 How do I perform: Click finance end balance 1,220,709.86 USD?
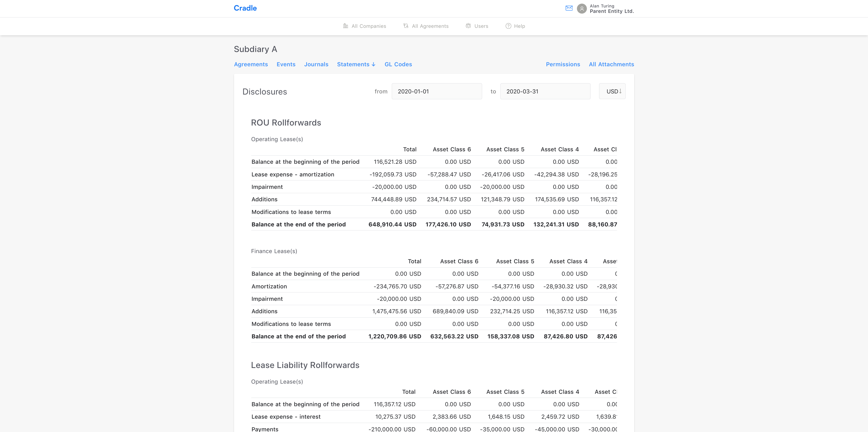(395, 336)
